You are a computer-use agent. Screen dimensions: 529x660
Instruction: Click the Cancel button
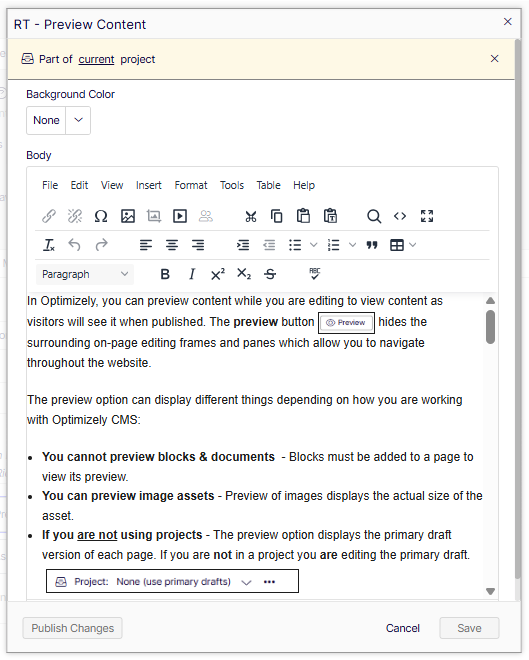click(403, 628)
